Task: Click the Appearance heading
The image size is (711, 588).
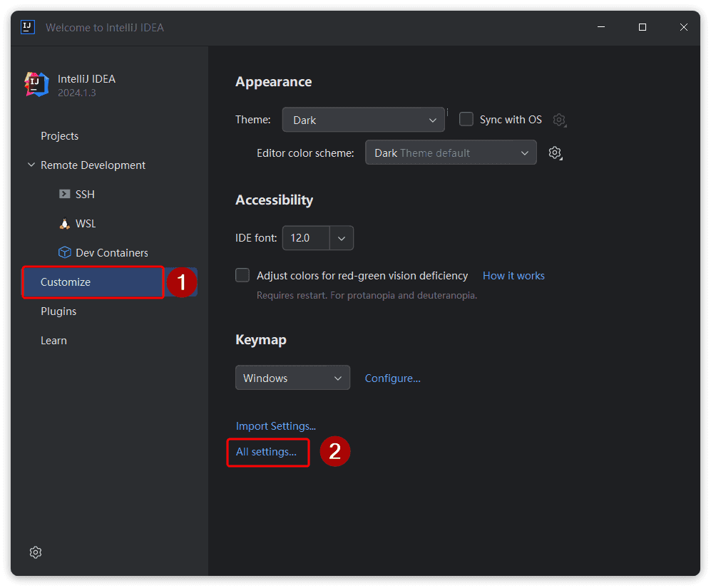Action: coord(273,81)
